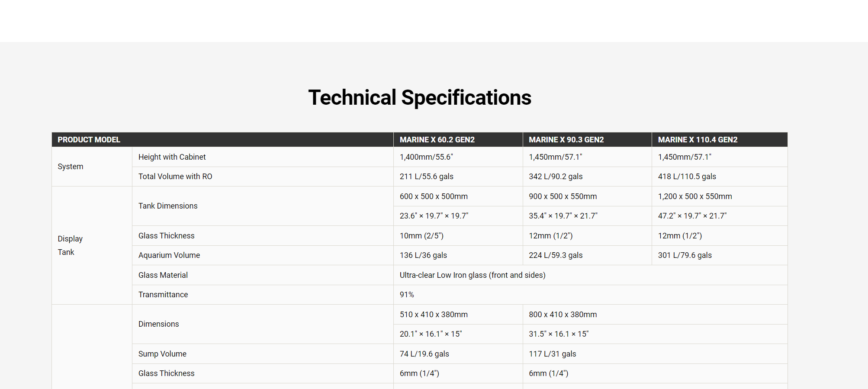868x389 pixels.
Task: Select the 1,400mm/55.6" height value
Action: pyautogui.click(x=426, y=157)
